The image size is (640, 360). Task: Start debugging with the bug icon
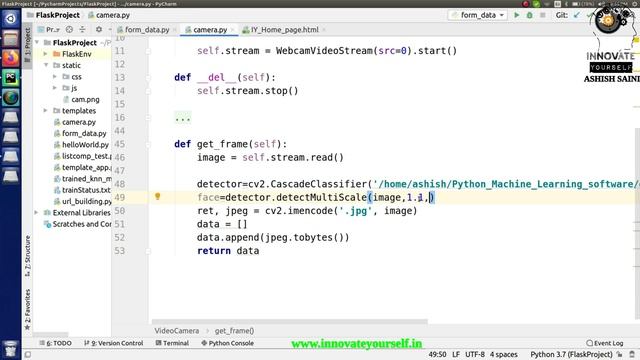(529, 15)
